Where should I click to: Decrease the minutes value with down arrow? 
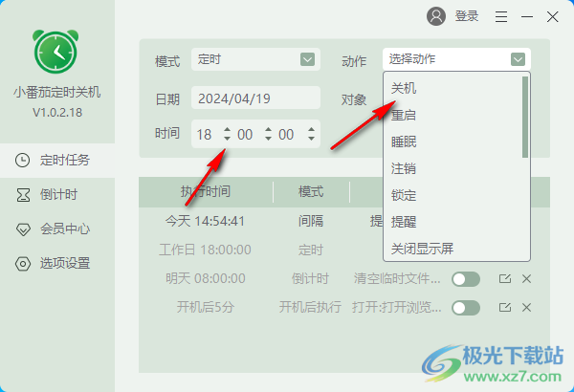click(x=268, y=139)
